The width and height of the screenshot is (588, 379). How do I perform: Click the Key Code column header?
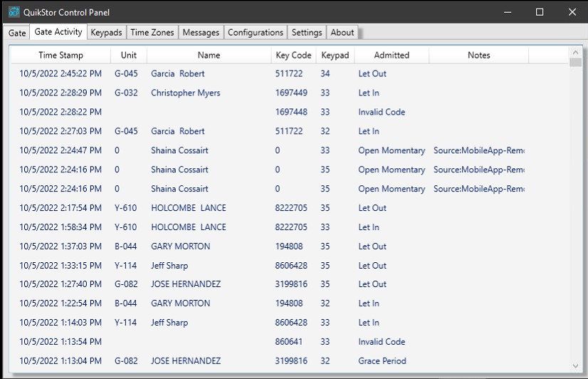(x=293, y=55)
